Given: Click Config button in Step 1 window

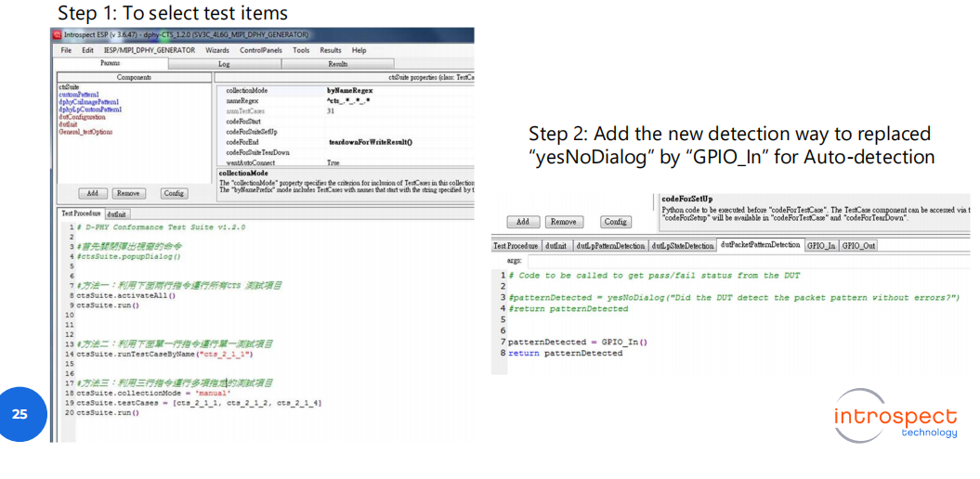Looking at the screenshot, I should 175,194.
